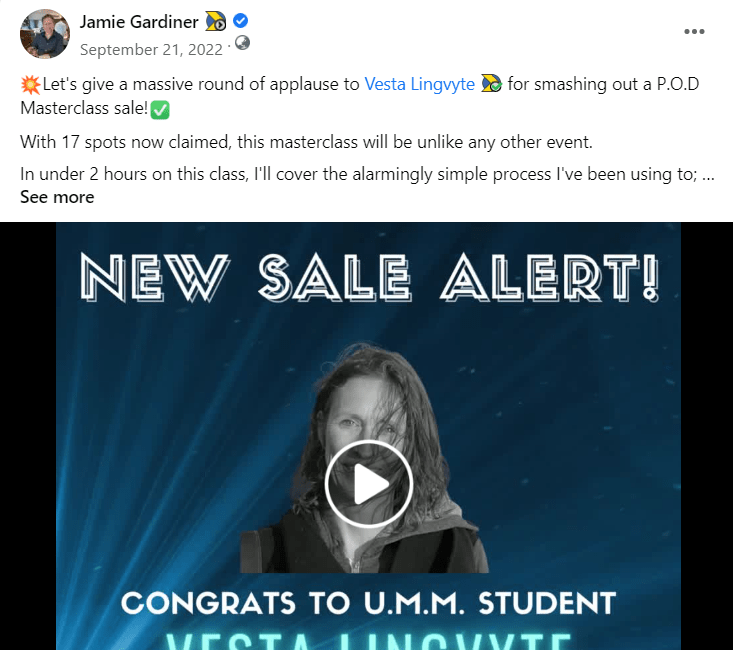Click the black left margin of the video

[x=28, y=436]
